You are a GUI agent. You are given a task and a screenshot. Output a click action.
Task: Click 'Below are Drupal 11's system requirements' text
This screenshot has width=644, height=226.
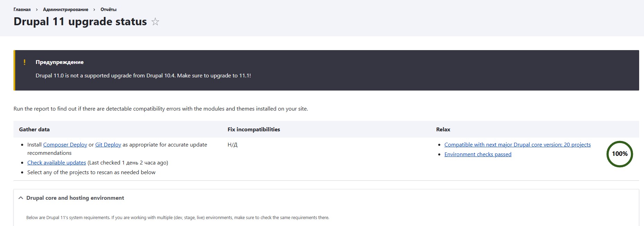(x=178, y=218)
